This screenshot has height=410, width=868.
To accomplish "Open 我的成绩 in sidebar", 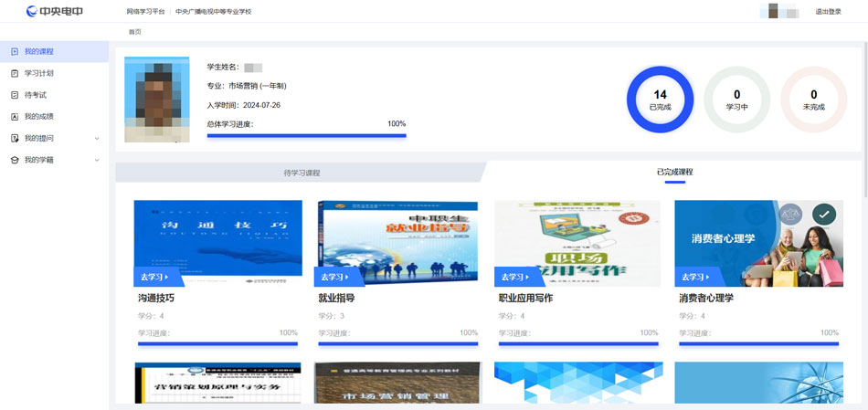I will [54, 116].
